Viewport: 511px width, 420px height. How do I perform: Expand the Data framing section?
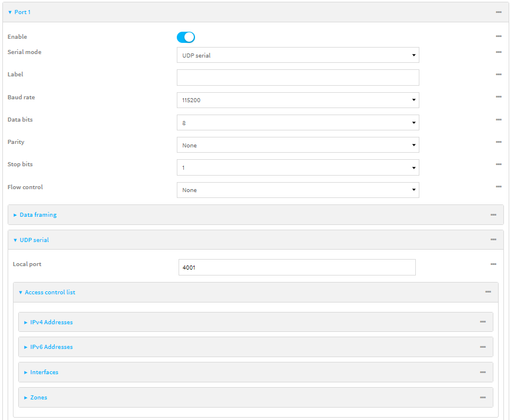click(x=38, y=215)
